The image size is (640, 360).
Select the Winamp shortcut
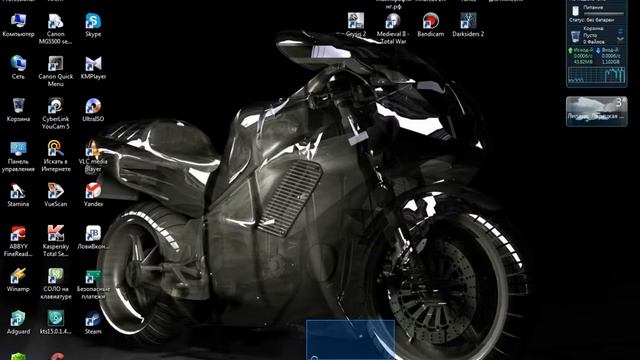pyautogui.click(x=18, y=280)
